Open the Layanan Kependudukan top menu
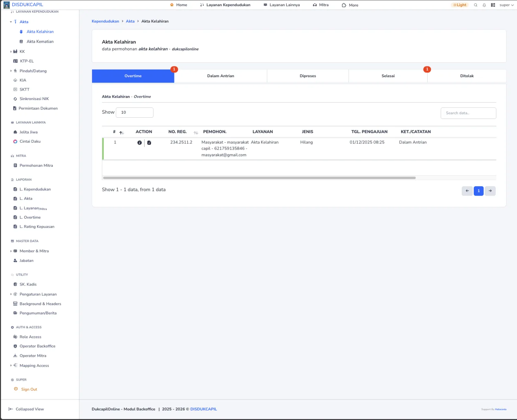517x420 pixels. pyautogui.click(x=225, y=5)
